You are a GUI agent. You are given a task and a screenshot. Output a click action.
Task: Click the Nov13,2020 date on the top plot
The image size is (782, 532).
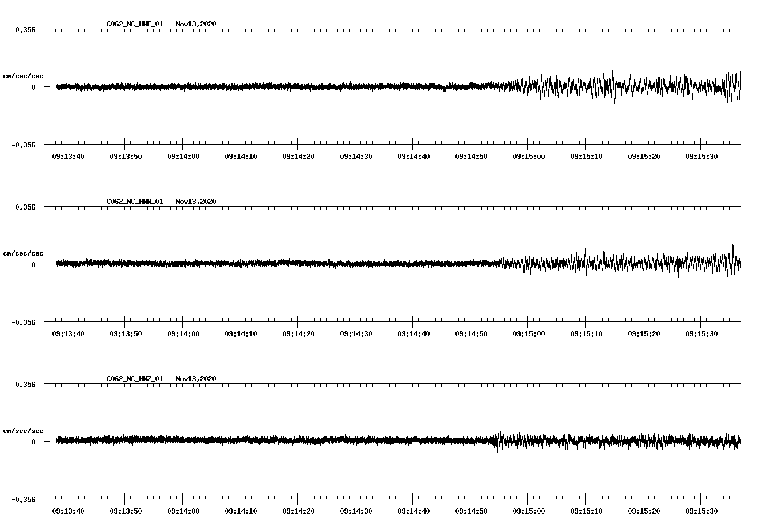point(195,25)
